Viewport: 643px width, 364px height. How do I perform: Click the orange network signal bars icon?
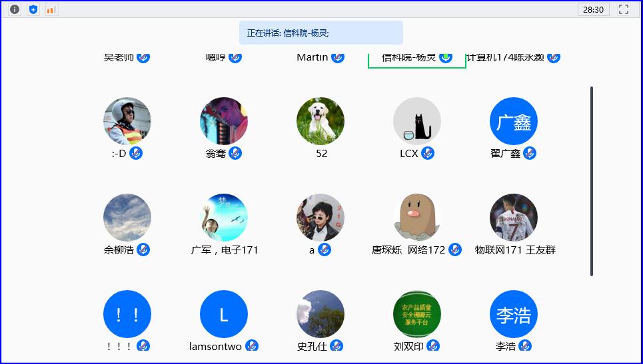51,9
